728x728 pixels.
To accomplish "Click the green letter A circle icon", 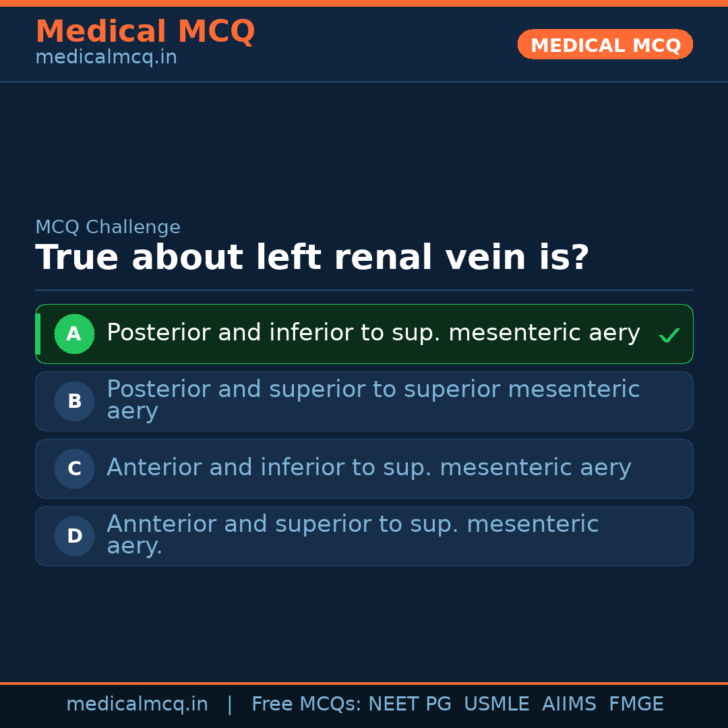I will (x=74, y=334).
